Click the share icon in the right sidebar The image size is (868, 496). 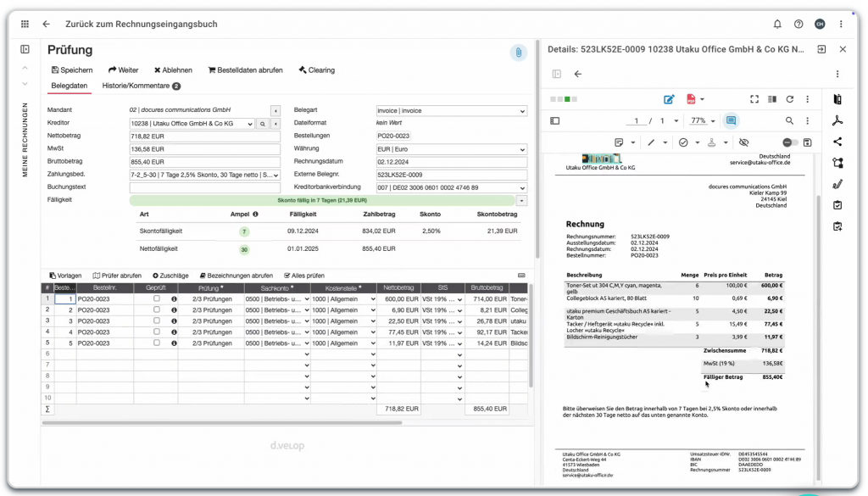pyautogui.click(x=837, y=142)
